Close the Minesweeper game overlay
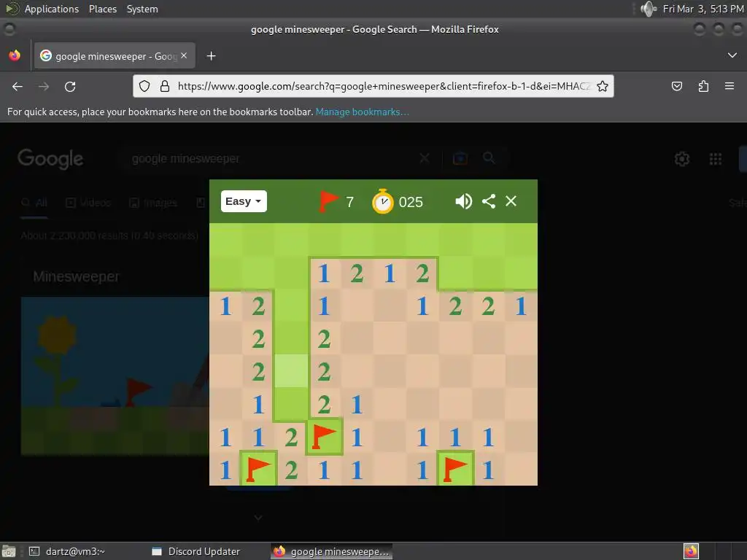 (x=511, y=201)
